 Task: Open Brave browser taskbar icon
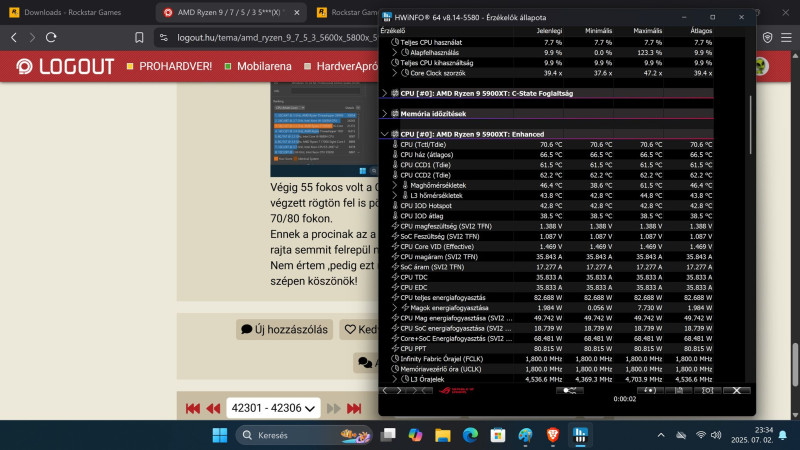pyautogui.click(x=553, y=435)
